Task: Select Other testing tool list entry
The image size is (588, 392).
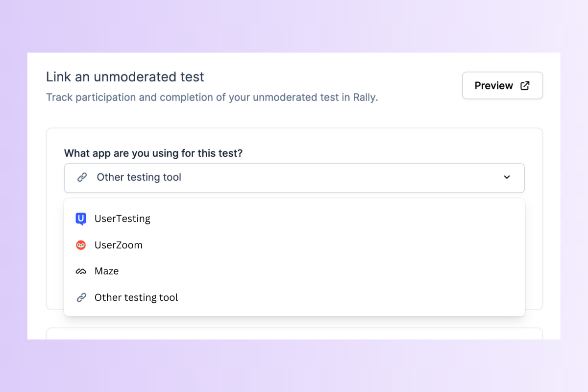Action: coord(294,297)
